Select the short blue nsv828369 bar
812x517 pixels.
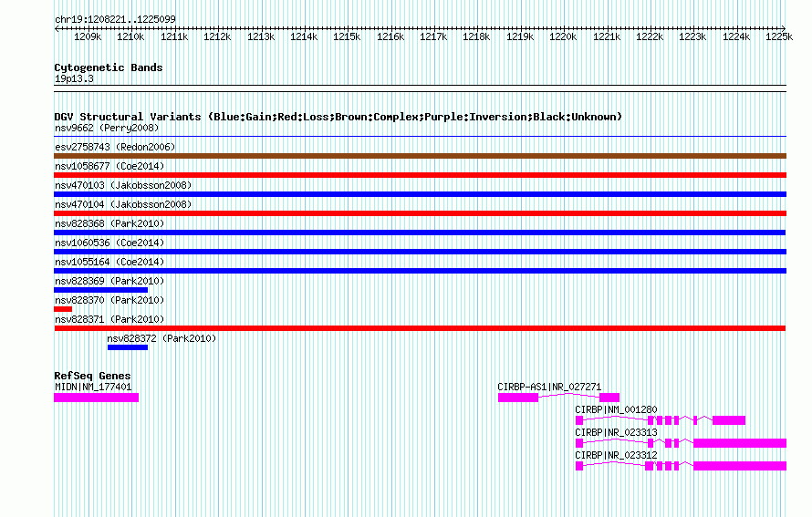101,290
